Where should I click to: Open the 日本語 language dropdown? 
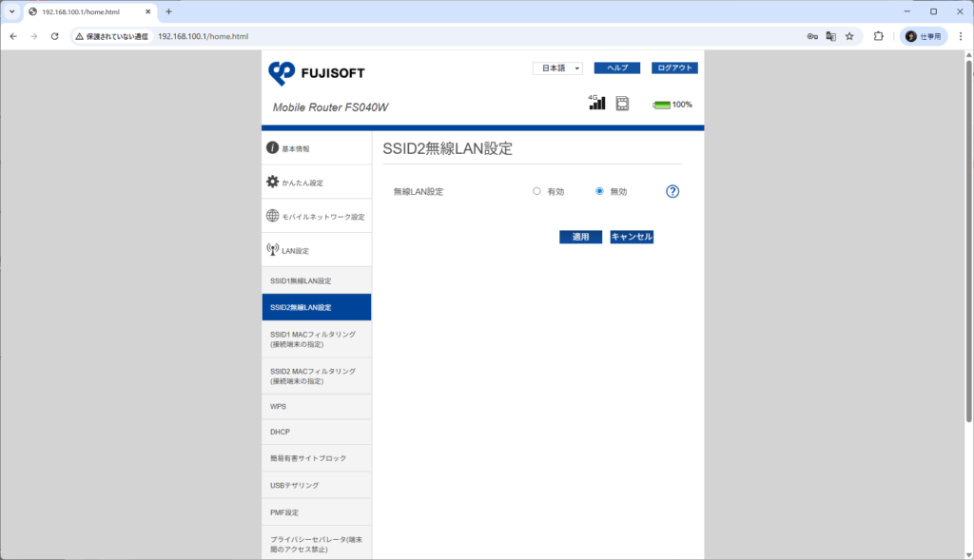[x=557, y=68]
